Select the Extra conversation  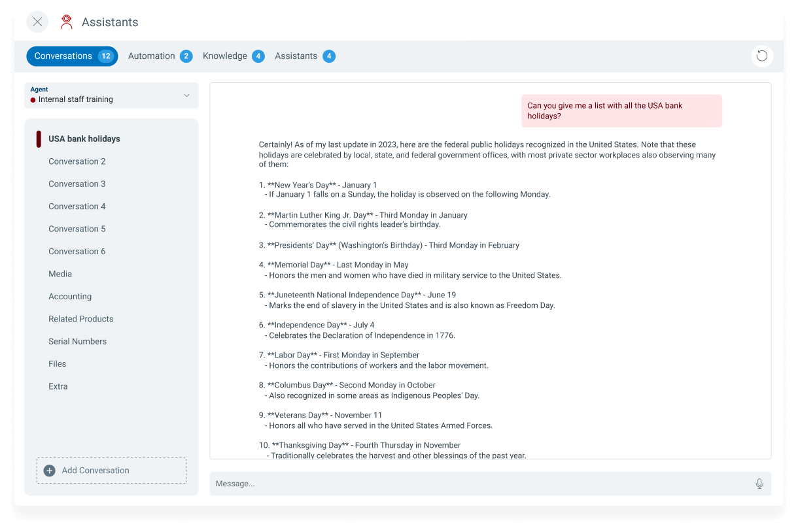click(x=58, y=386)
